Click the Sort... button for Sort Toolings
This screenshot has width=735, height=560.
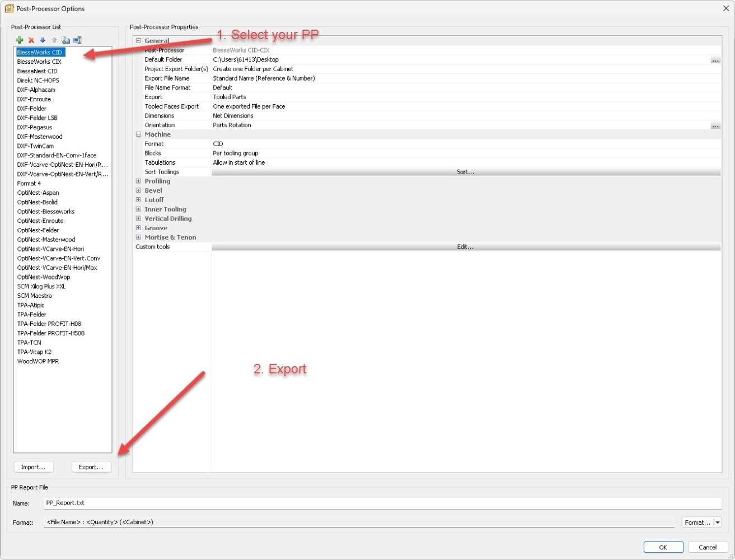click(466, 172)
